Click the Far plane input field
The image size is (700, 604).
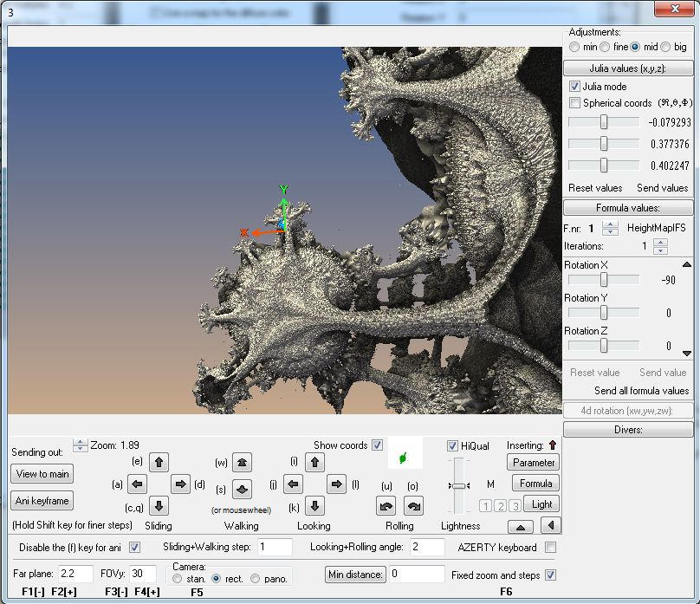[x=76, y=574]
